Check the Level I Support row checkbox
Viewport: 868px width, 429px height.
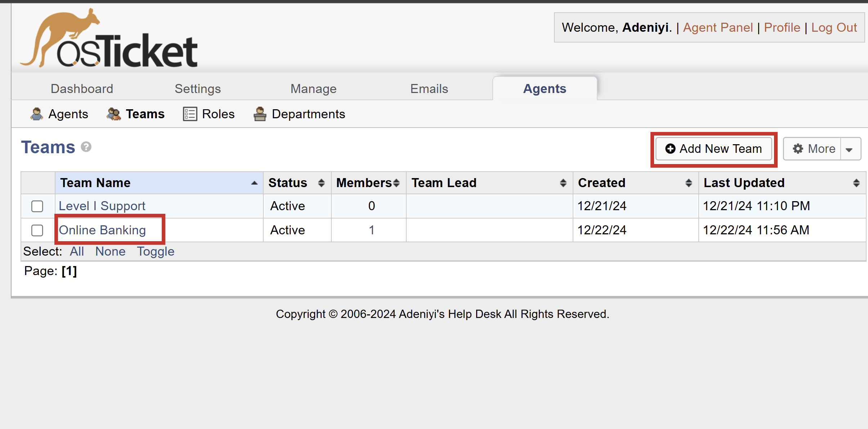[x=37, y=206]
